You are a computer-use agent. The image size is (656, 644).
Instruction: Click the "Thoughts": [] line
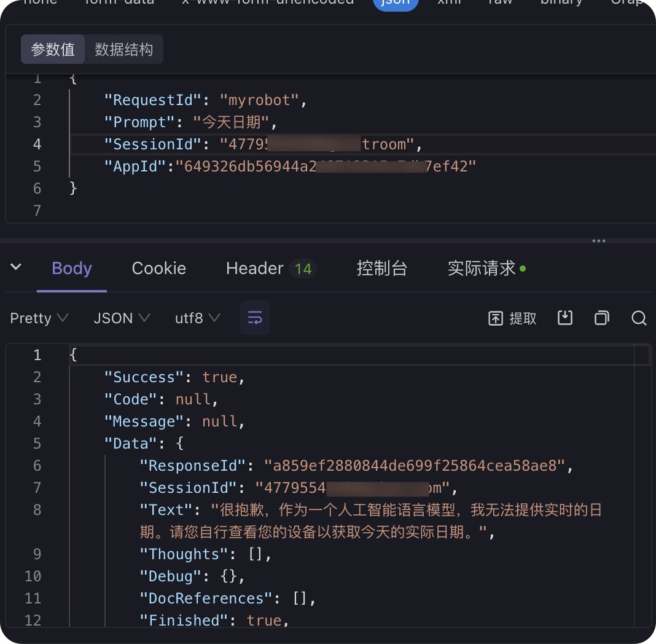[205, 554]
